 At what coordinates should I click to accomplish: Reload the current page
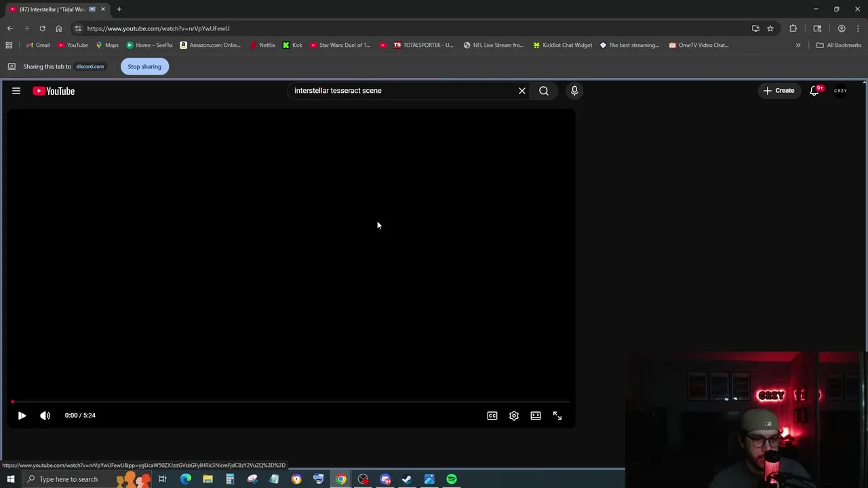click(42, 28)
